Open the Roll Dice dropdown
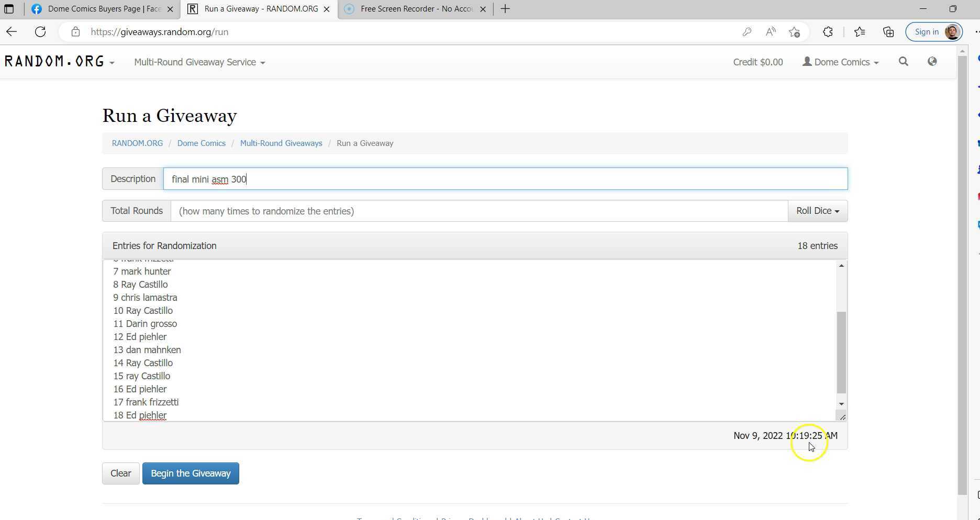Image resolution: width=980 pixels, height=520 pixels. click(818, 211)
